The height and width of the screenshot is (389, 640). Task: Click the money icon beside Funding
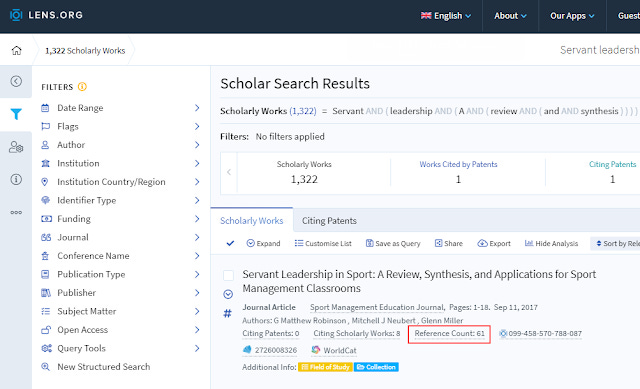pyautogui.click(x=46, y=219)
